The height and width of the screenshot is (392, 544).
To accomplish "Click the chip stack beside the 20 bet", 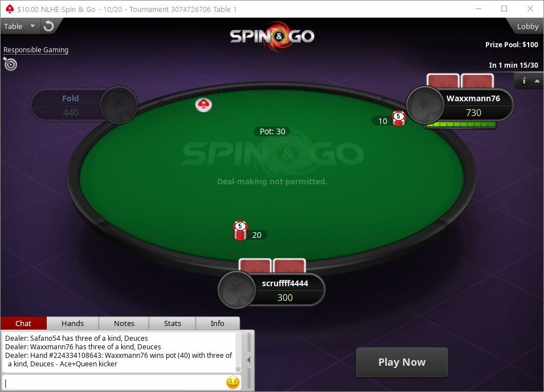I will point(240,230).
